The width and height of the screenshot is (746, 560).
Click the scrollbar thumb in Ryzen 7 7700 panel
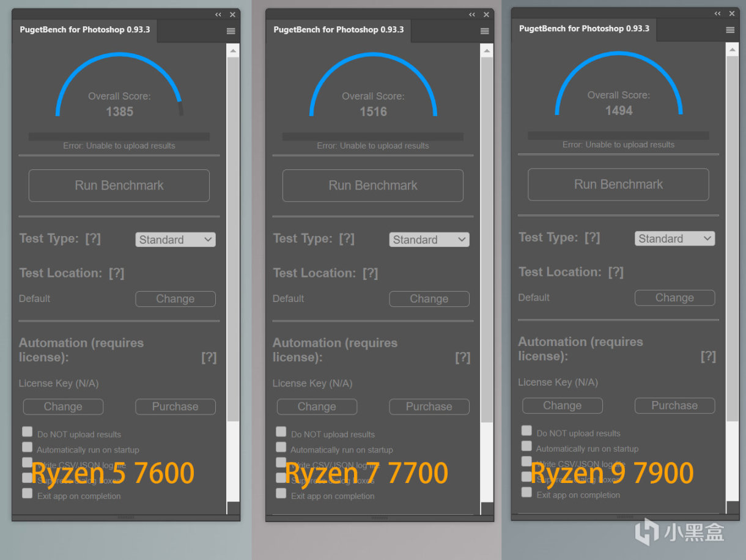487,240
